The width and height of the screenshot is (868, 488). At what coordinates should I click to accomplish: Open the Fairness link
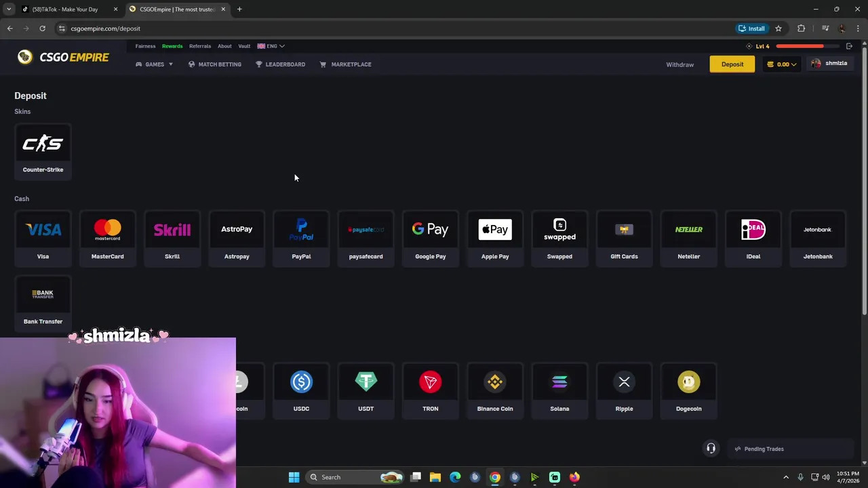point(145,46)
